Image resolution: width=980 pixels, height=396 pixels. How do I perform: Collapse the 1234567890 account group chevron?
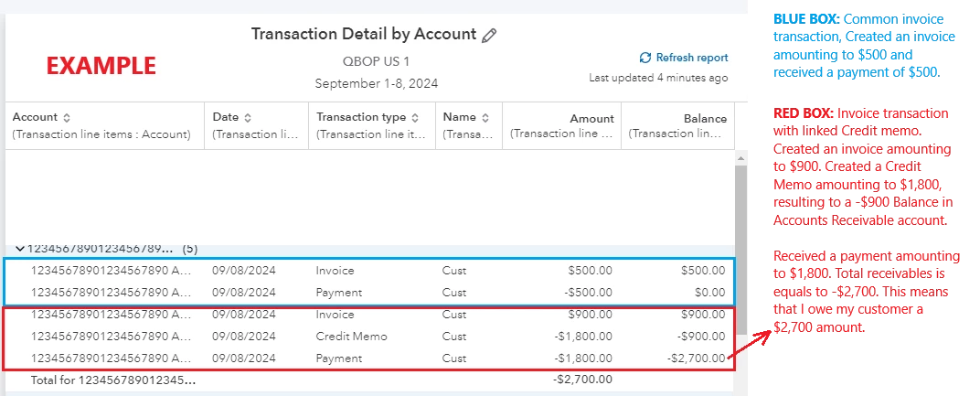point(19,249)
